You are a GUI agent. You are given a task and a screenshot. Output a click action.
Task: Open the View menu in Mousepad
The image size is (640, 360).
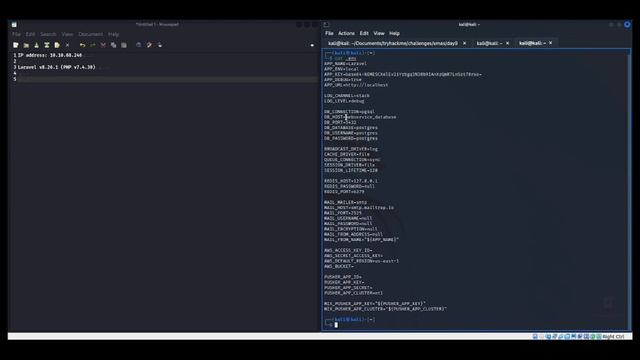point(67,34)
